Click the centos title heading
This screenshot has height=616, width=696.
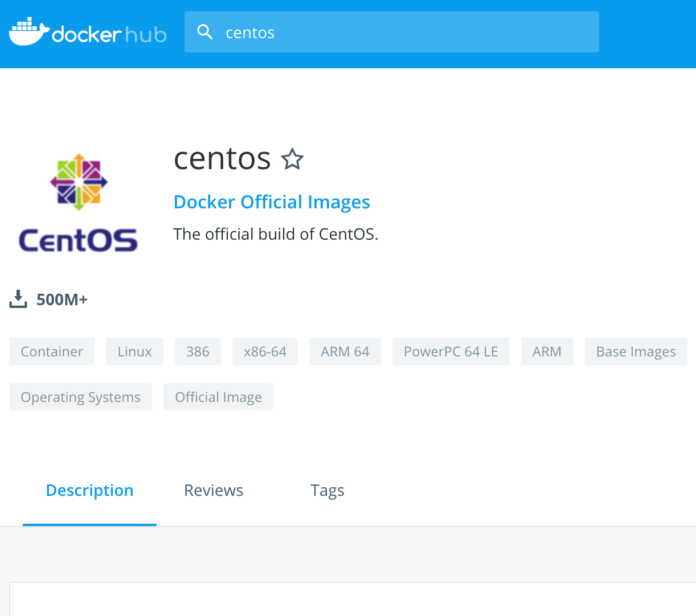coord(222,158)
